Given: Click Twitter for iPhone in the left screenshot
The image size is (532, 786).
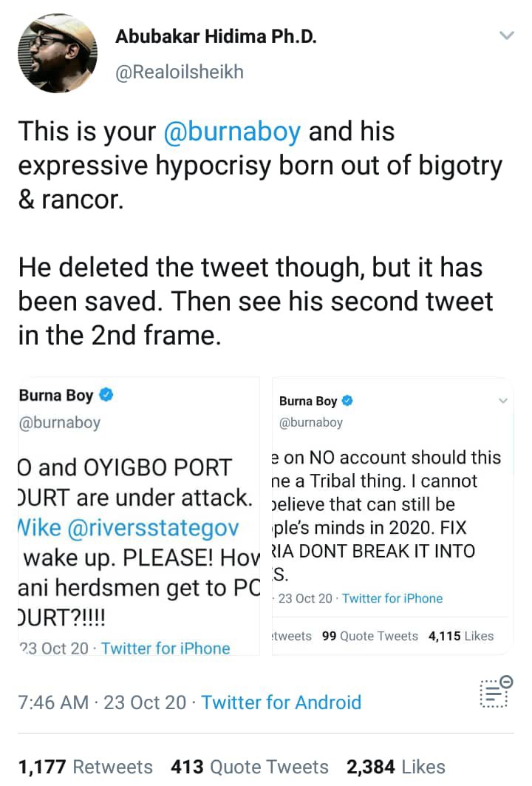Looking at the screenshot, I should point(166,648).
